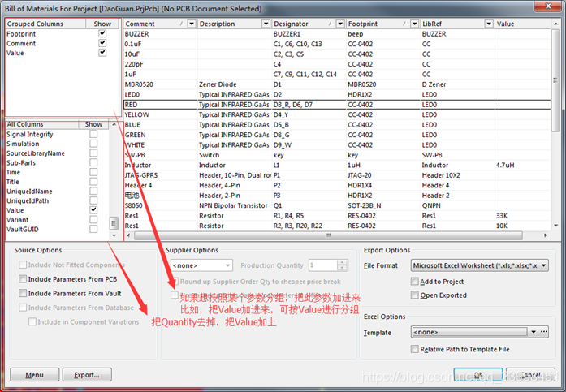Click the SOT-23B_N footprint cell
The image size is (566, 392).
pyautogui.click(x=383, y=205)
